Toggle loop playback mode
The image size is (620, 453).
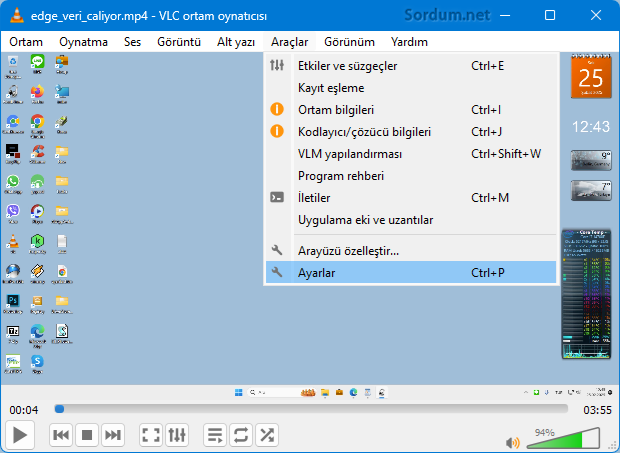coord(241,435)
